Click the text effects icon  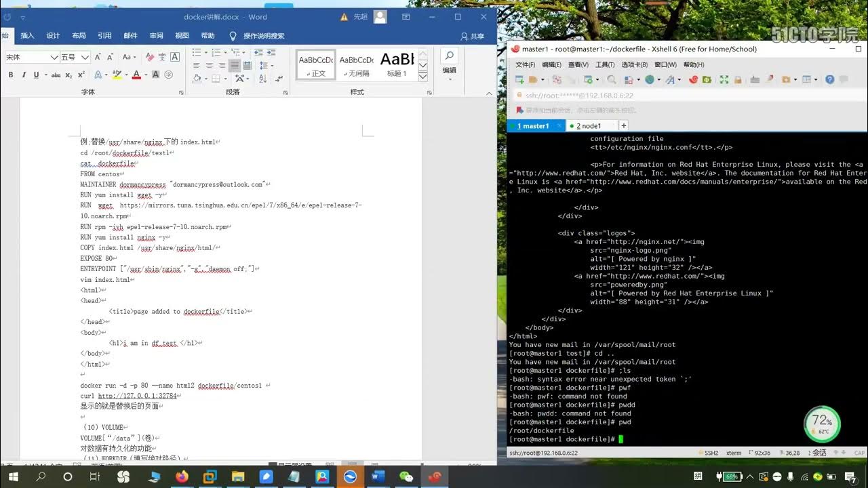coord(98,75)
